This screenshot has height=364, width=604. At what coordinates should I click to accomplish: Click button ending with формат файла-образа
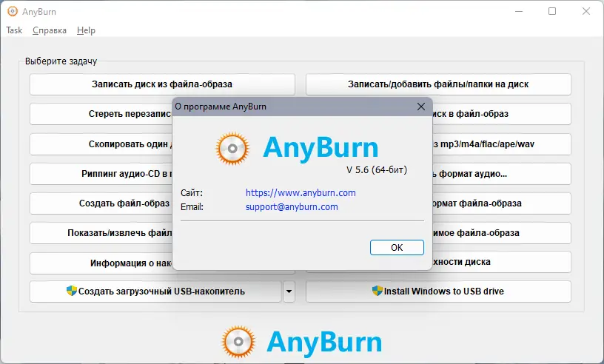(x=502, y=203)
